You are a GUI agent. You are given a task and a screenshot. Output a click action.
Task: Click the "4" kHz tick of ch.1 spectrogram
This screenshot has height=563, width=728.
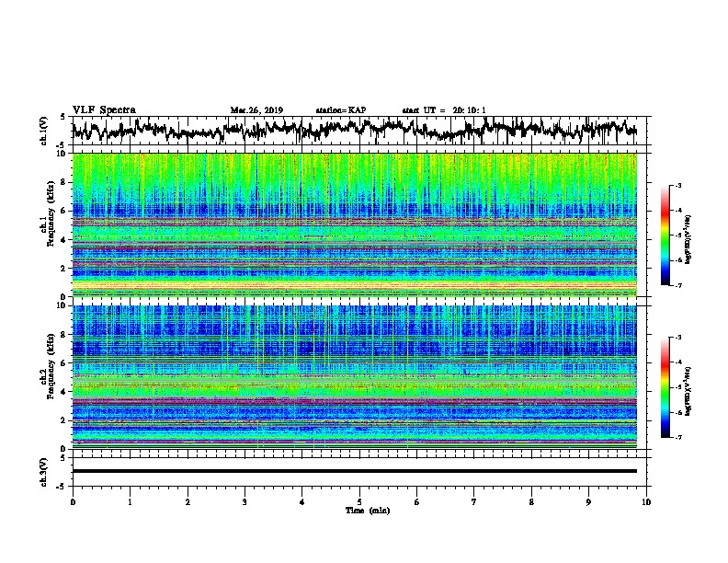tap(63, 240)
